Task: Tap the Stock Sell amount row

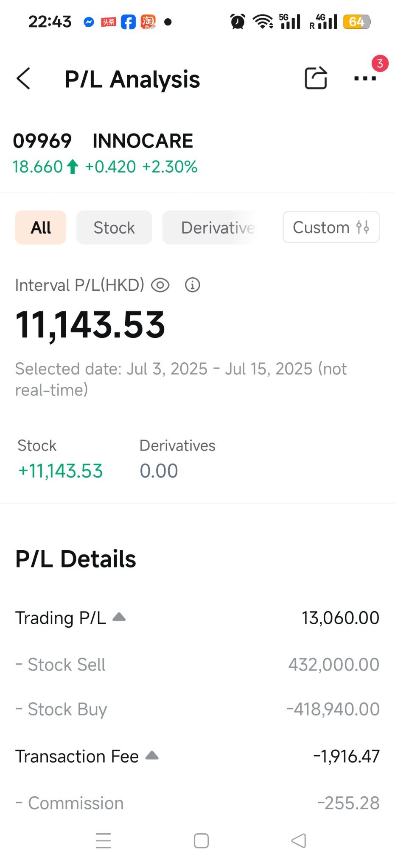Action: 197,665
